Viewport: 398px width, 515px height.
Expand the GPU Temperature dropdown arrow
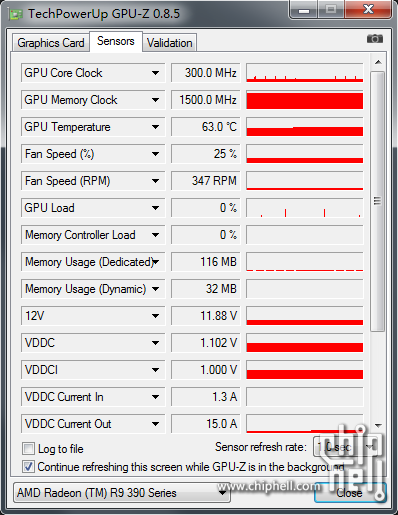155,127
